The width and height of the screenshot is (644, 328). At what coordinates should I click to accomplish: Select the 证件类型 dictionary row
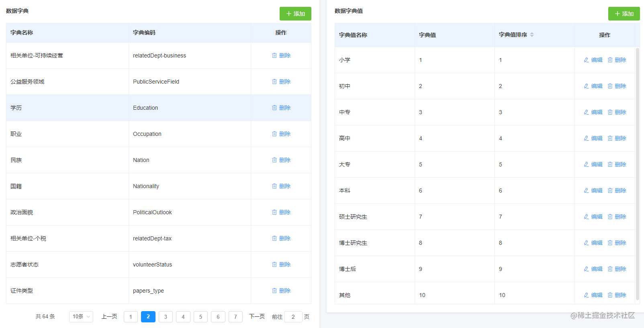click(159, 291)
